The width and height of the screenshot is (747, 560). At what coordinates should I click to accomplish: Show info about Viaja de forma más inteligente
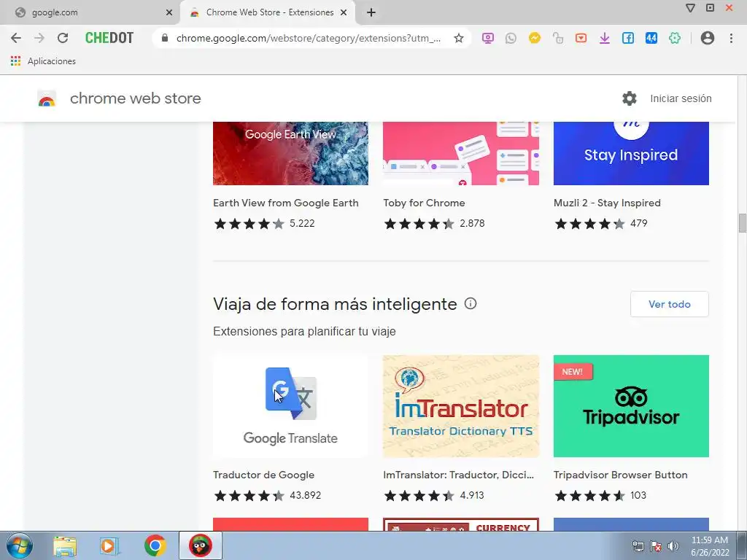[x=471, y=303]
